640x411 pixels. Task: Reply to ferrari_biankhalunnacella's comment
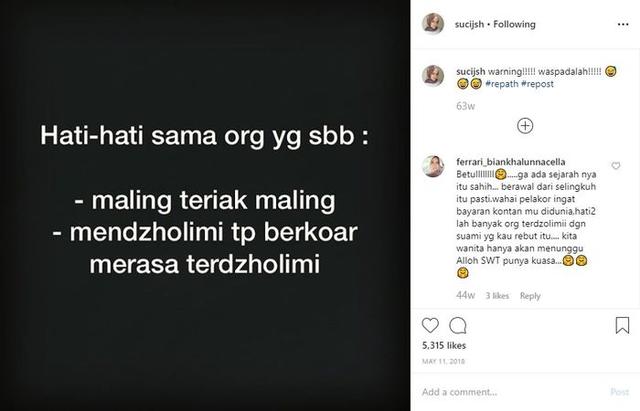(x=530, y=296)
